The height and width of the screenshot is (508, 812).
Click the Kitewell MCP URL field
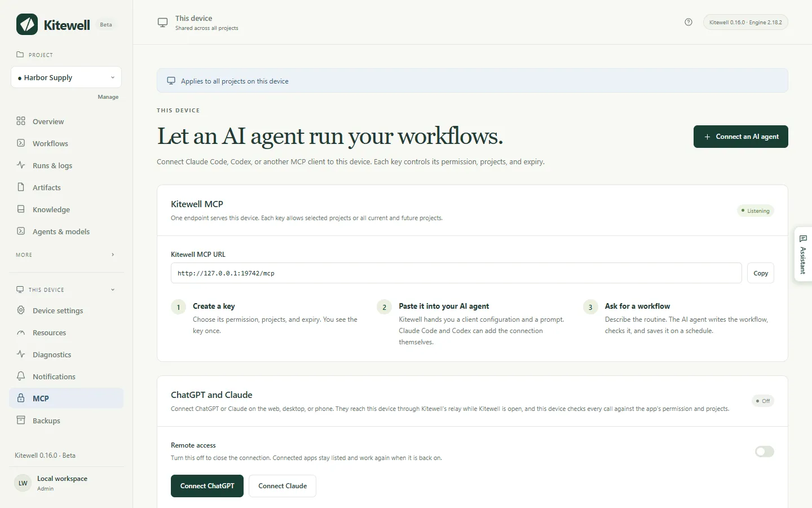tap(456, 273)
